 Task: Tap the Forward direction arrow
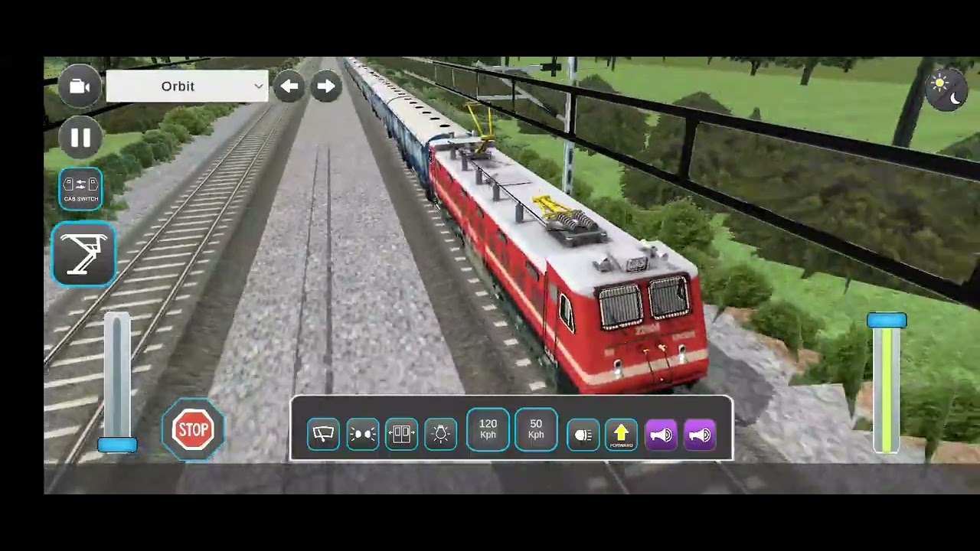[621, 435]
